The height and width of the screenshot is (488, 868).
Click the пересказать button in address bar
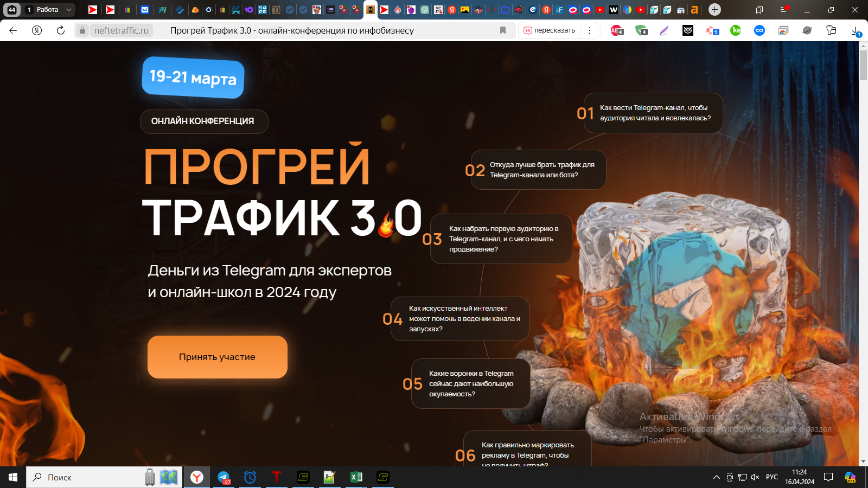click(549, 30)
